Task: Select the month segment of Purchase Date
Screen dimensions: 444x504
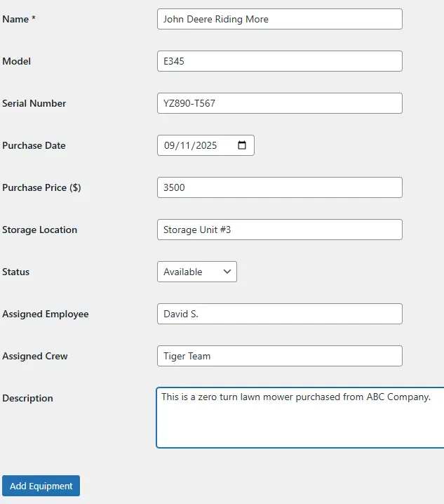Action: pos(169,145)
